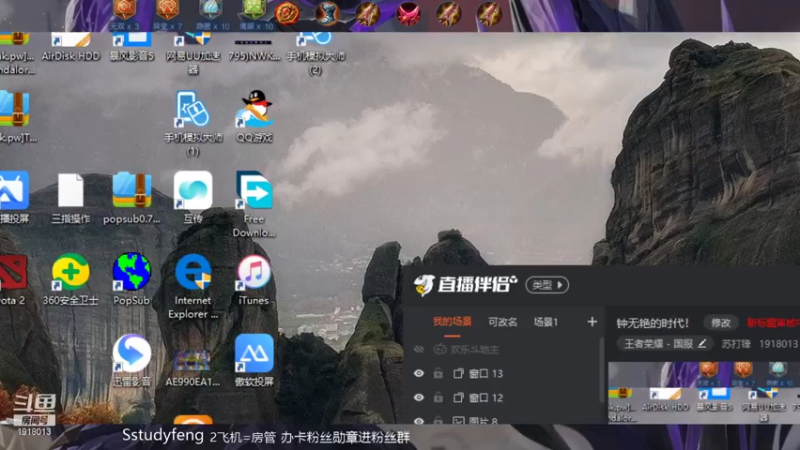The height and width of the screenshot is (450, 800).
Task: Click the gamepad icon beside 欢乐斗地主
Action: click(440, 349)
